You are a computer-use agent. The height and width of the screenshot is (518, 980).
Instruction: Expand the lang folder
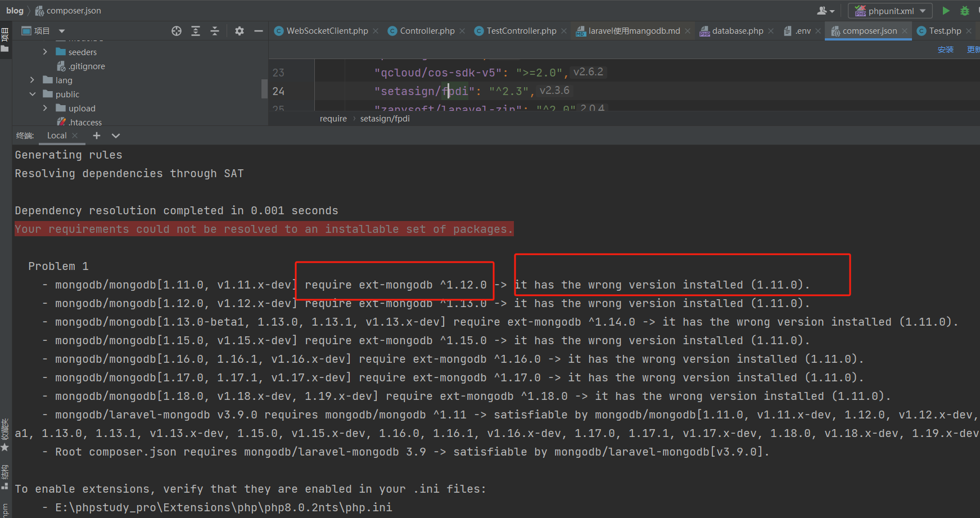pos(32,80)
